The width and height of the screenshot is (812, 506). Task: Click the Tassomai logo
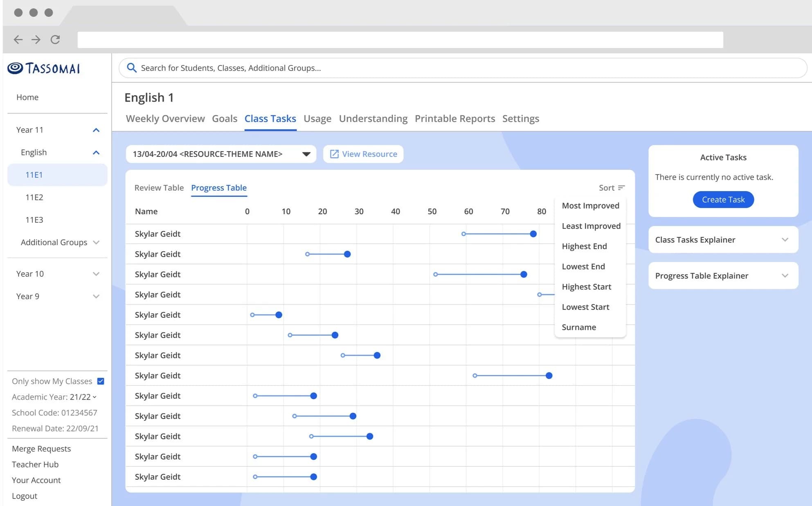(44, 68)
